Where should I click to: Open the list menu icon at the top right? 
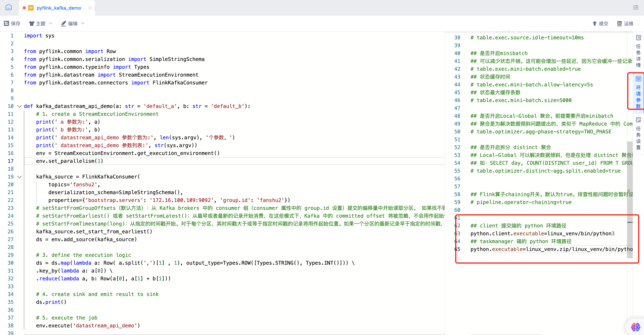click(636, 7)
